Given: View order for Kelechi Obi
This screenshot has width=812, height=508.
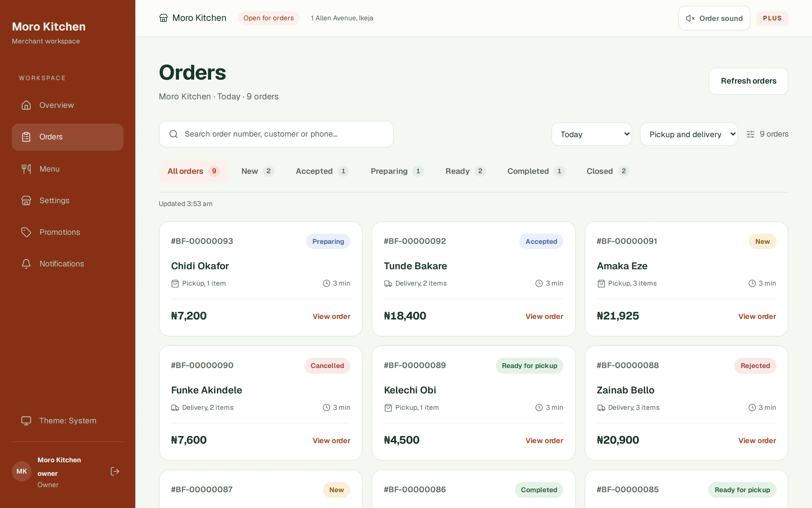Looking at the screenshot, I should 544,441.
